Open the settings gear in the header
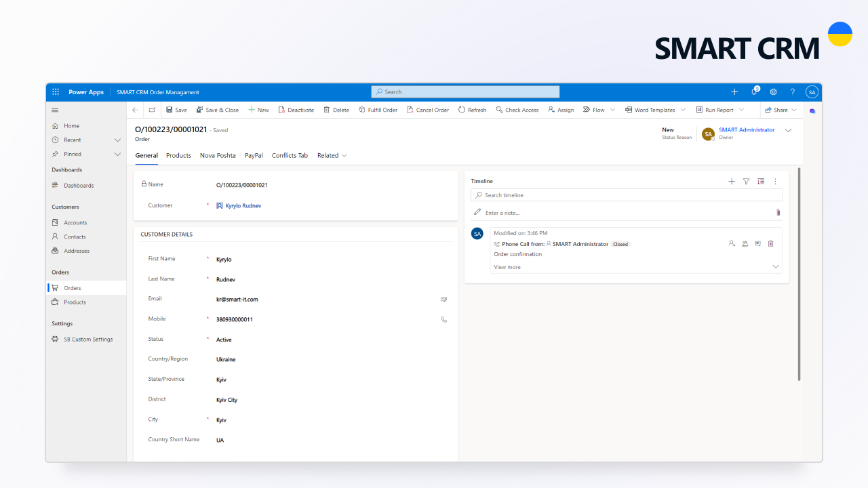 coord(773,91)
